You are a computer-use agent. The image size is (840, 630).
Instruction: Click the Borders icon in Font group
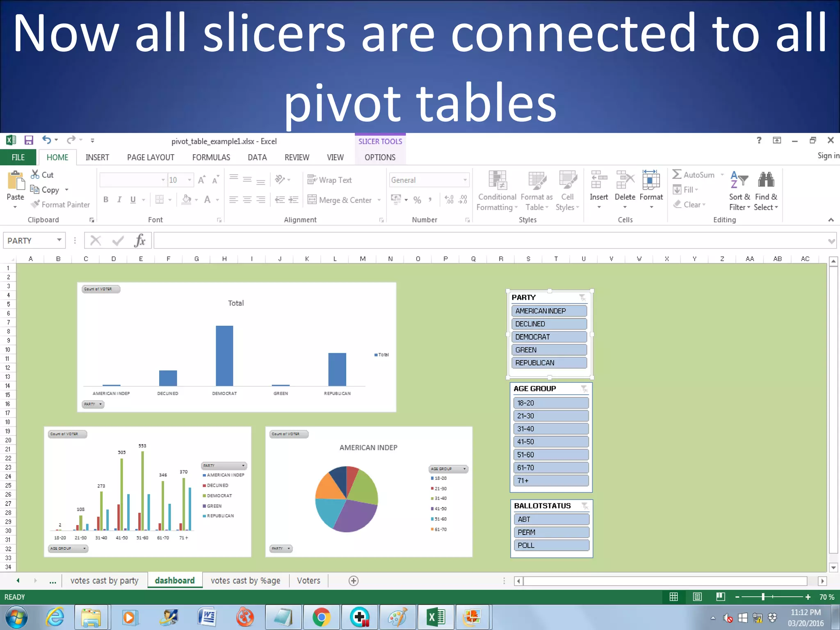[x=159, y=200]
